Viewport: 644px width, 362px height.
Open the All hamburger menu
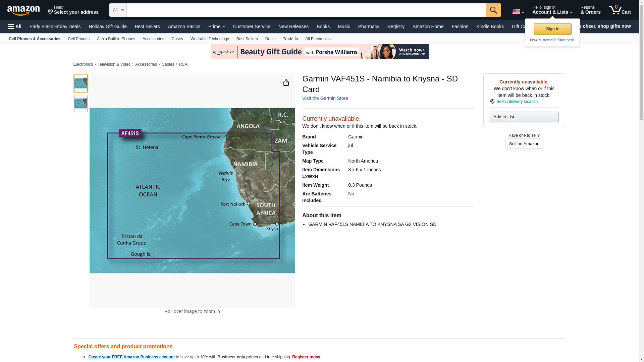point(15,26)
